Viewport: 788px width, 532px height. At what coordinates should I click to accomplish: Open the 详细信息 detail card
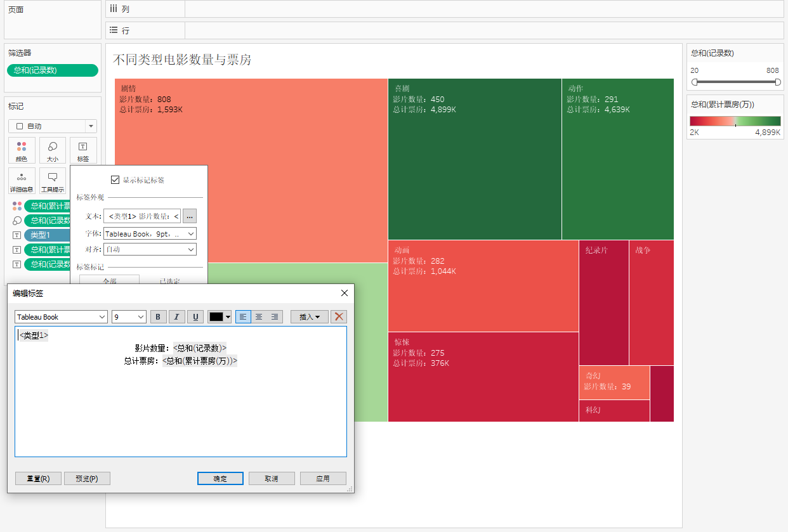22,181
